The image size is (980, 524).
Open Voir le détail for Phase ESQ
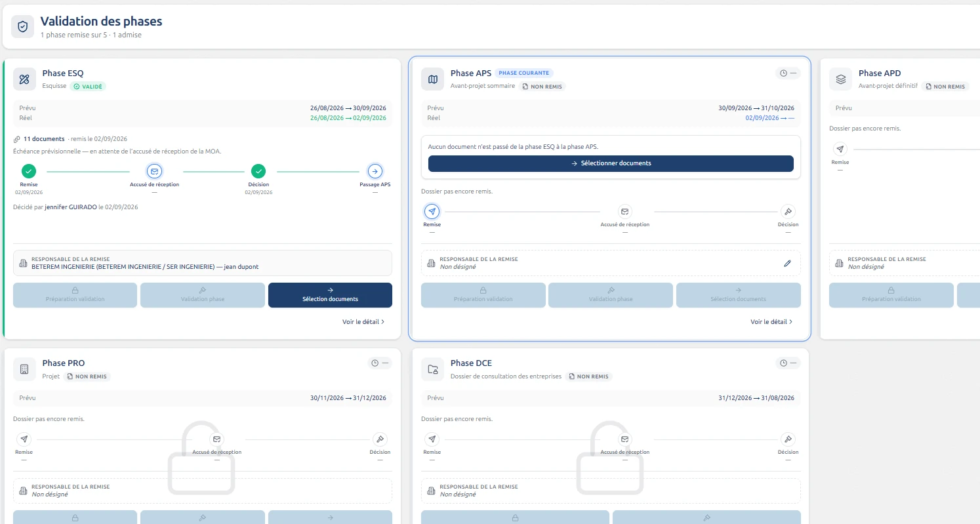pyautogui.click(x=363, y=322)
